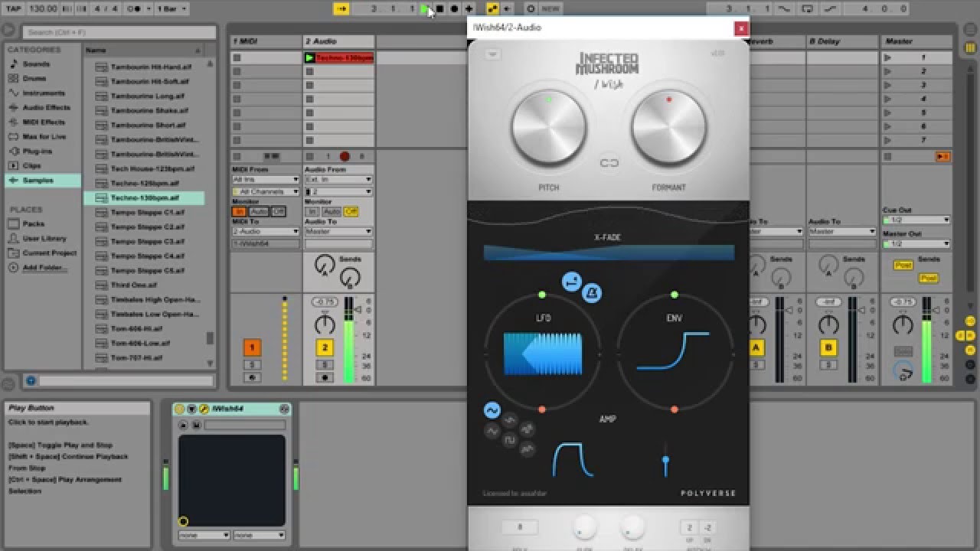Open Packs in Places
This screenshot has height=551, width=980.
pyautogui.click(x=33, y=224)
